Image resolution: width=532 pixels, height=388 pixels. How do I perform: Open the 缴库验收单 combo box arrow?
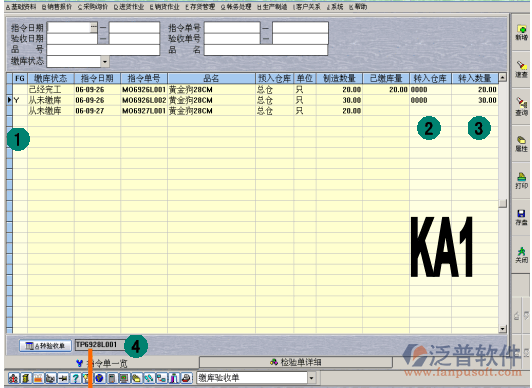click(311, 377)
